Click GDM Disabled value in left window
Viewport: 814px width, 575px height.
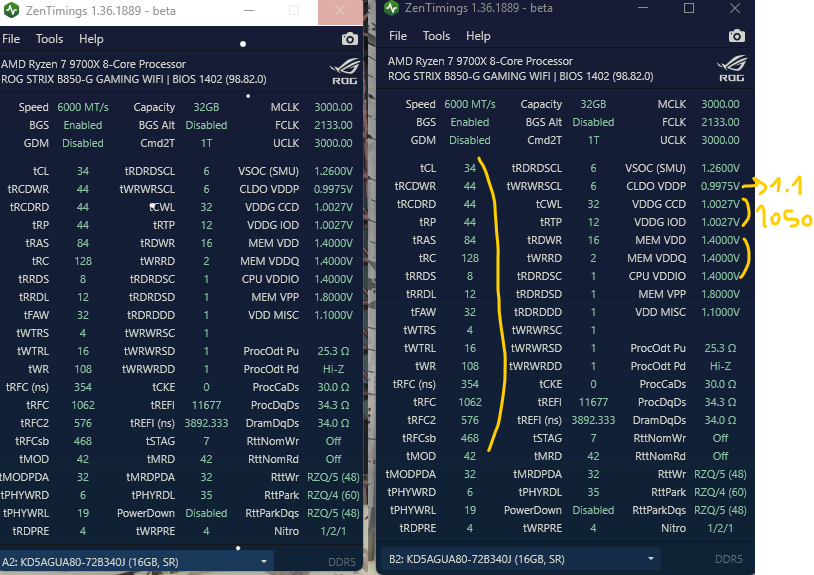tap(83, 143)
